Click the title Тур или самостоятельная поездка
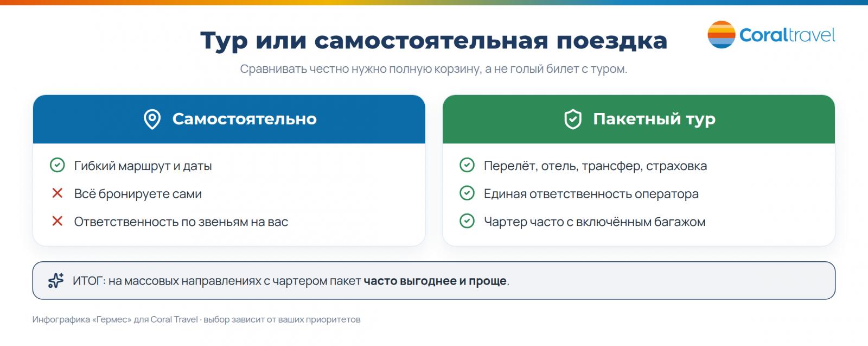Screen dimensions: 868x346 click(x=434, y=41)
